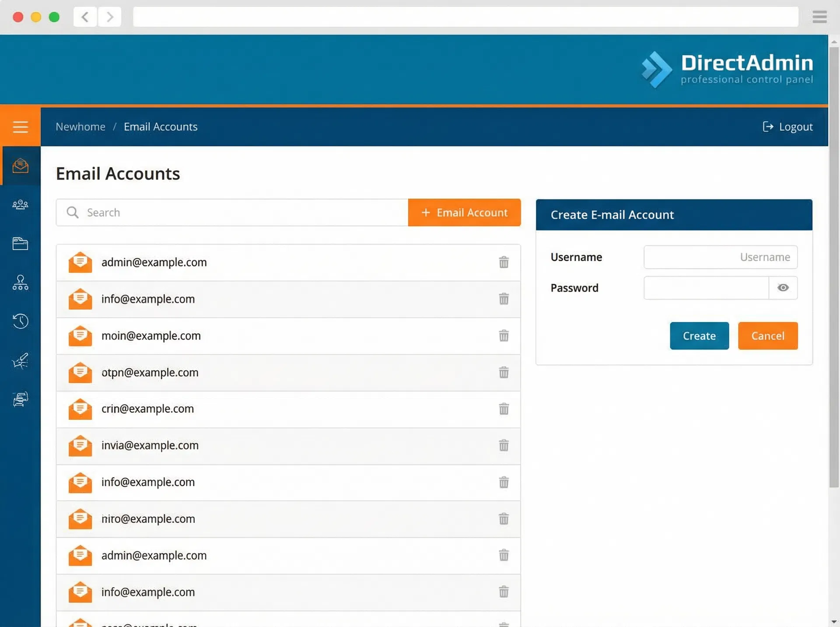Image resolution: width=840 pixels, height=627 pixels.
Task: Click the browser address bar
Action: pyautogui.click(x=465, y=17)
